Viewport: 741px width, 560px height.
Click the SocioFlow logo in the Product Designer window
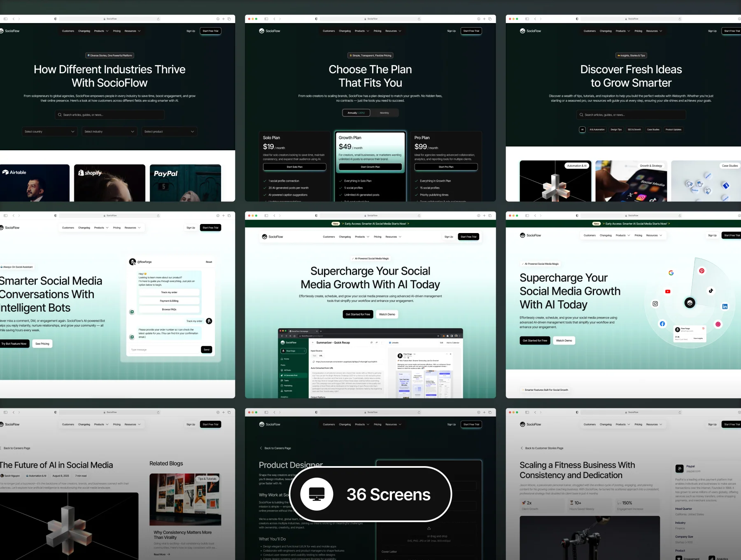tap(270, 424)
